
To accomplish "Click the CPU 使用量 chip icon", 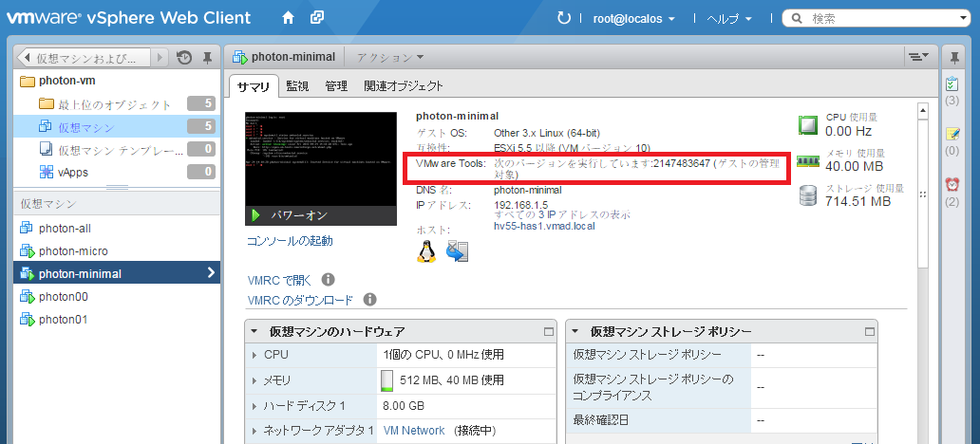I will (808, 125).
